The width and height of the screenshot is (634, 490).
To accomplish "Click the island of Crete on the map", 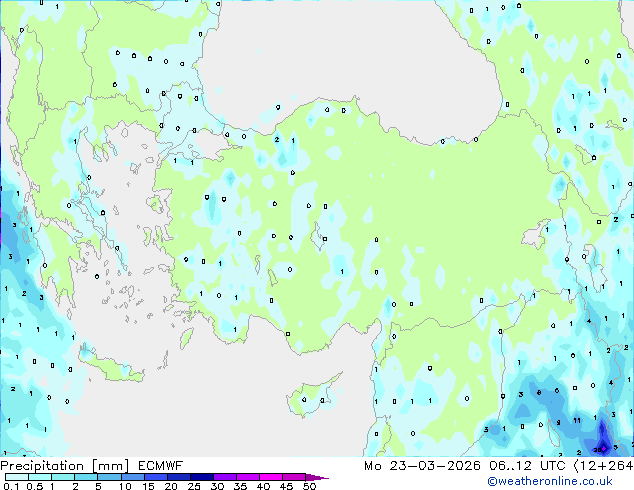I will coord(113,368).
